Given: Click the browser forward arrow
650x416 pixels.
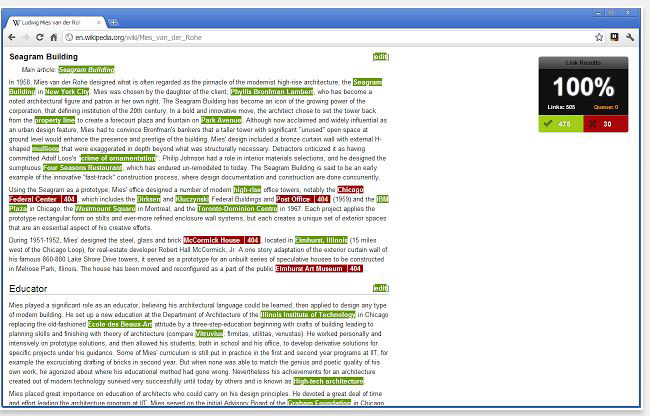Looking at the screenshot, I should pos(25,37).
